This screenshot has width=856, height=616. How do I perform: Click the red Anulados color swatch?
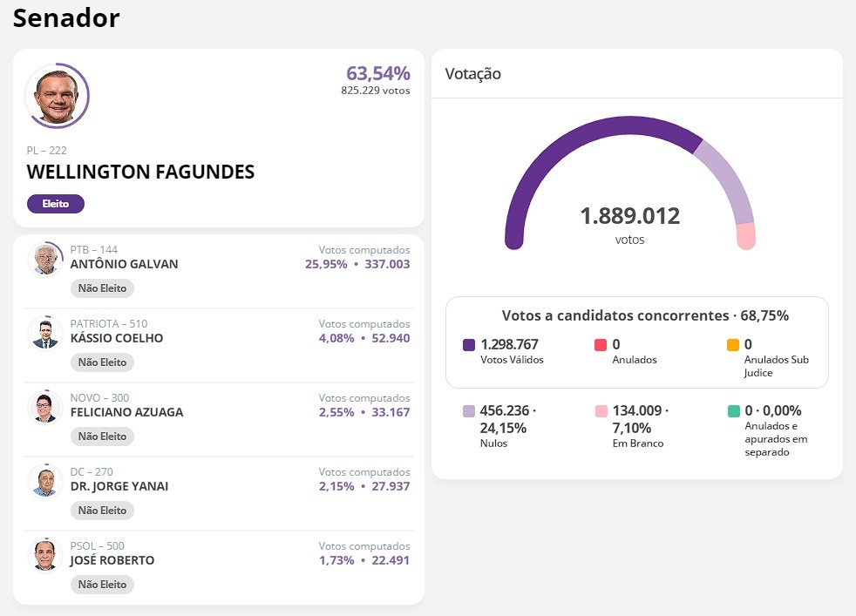[x=601, y=345]
